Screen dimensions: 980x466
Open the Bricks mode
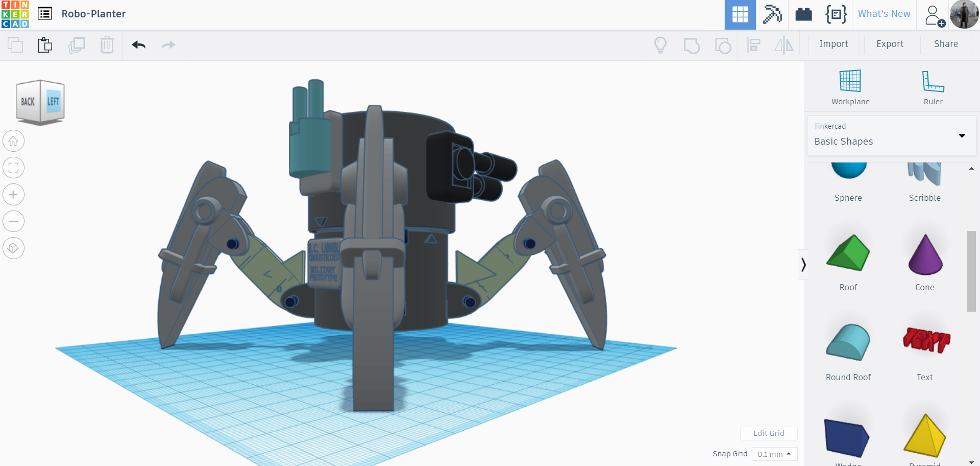(x=804, y=15)
